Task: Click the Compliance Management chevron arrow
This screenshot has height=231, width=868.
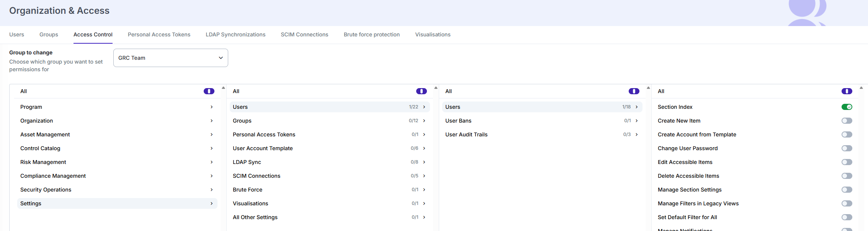Action: point(212,176)
